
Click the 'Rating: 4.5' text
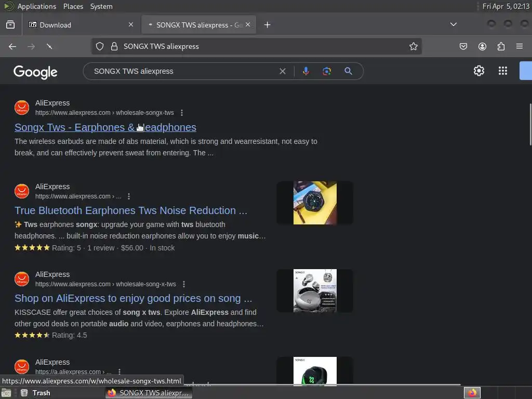point(69,335)
